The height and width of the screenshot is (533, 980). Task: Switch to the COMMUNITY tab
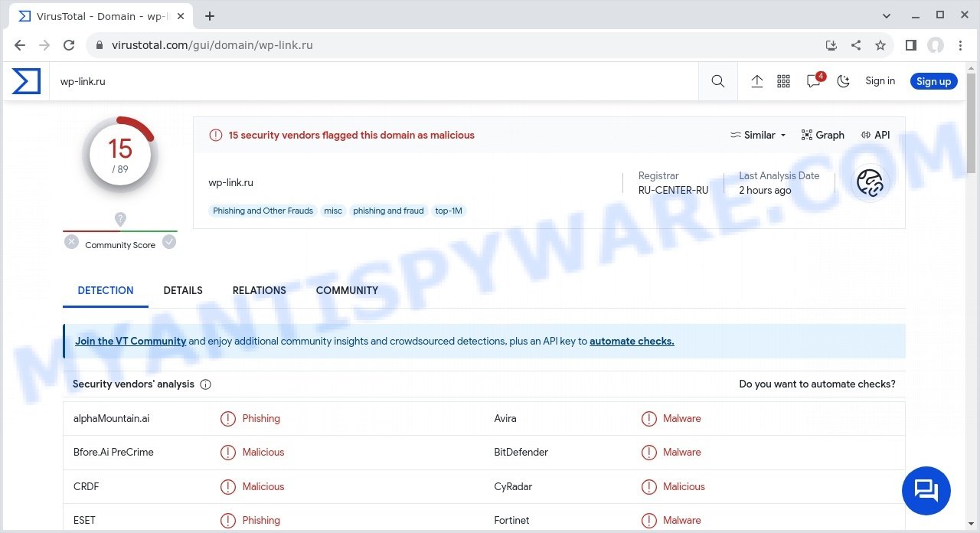click(347, 291)
